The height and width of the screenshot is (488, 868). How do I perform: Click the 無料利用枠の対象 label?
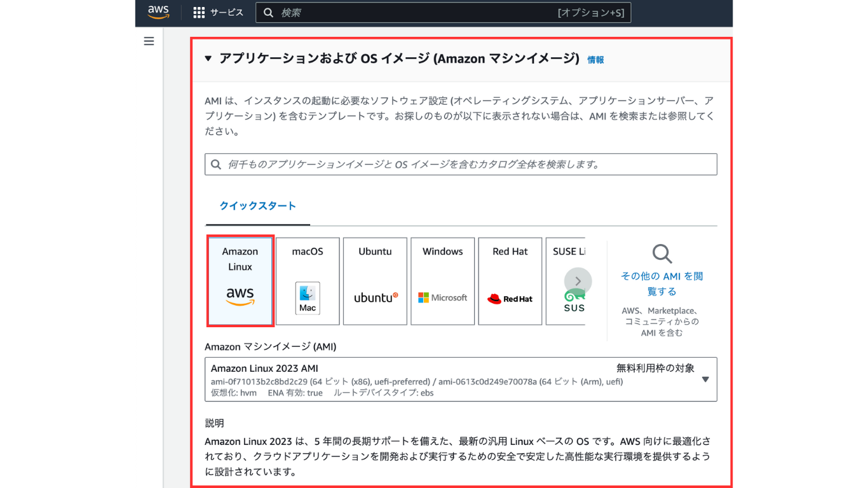(655, 368)
